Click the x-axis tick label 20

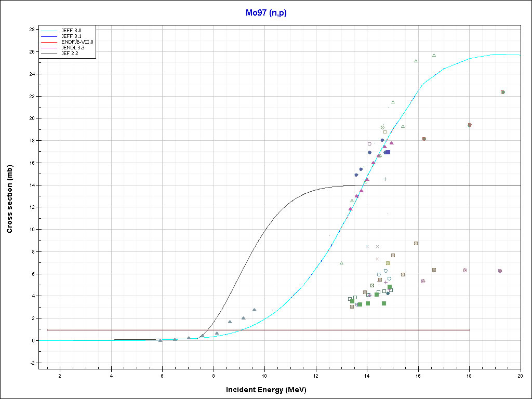pos(520,376)
